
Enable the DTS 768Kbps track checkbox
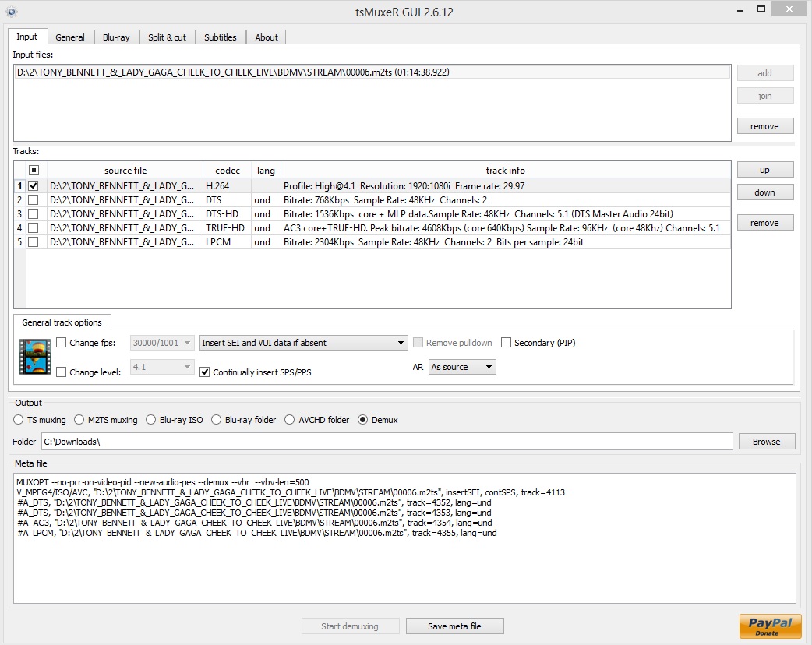click(34, 200)
